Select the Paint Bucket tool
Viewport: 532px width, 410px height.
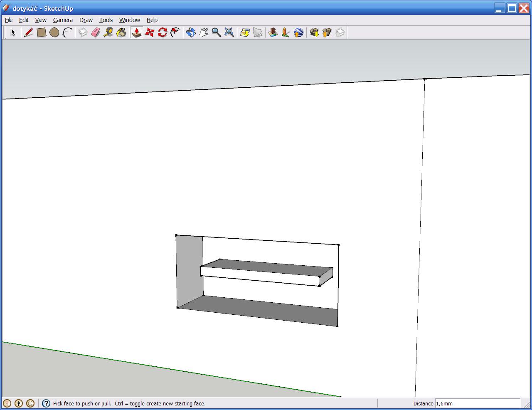[121, 32]
